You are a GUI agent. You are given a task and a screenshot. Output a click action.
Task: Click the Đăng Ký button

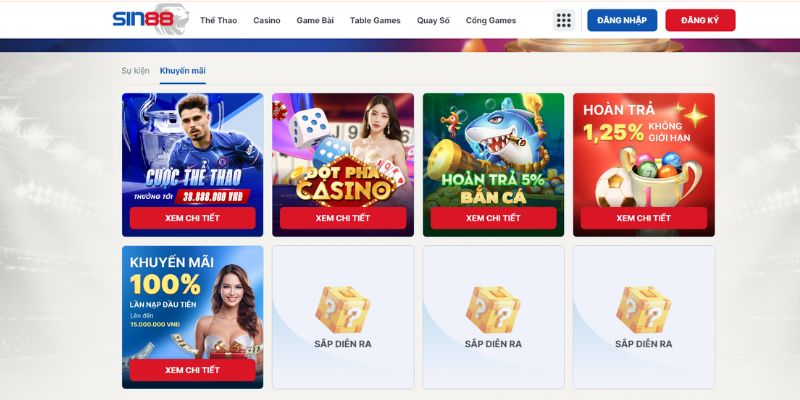(x=700, y=20)
